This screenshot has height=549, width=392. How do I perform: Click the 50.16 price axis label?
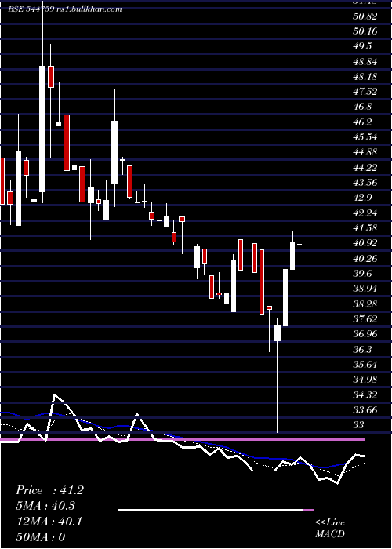tap(365, 31)
